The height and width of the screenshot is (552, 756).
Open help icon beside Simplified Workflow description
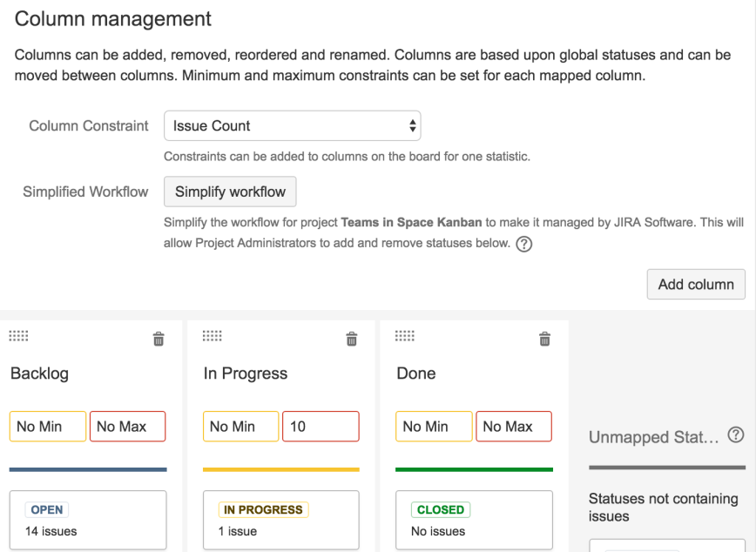[x=524, y=244]
